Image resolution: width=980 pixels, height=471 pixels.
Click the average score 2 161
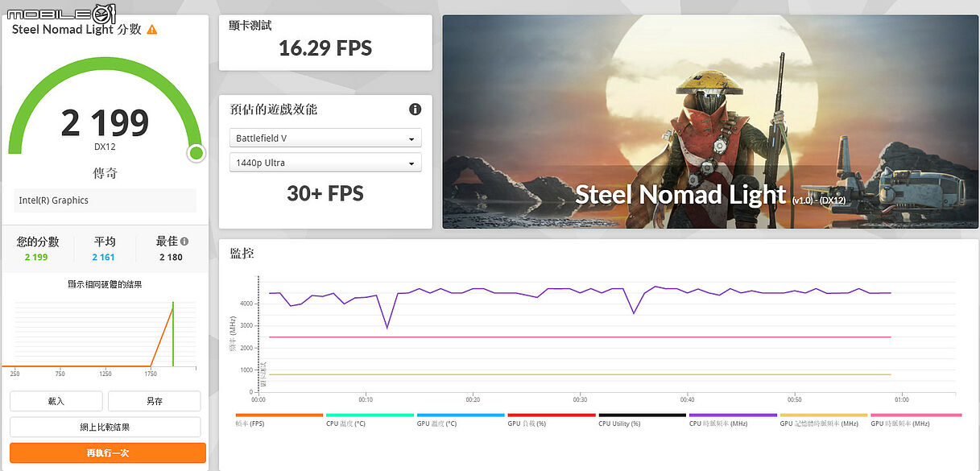point(104,258)
